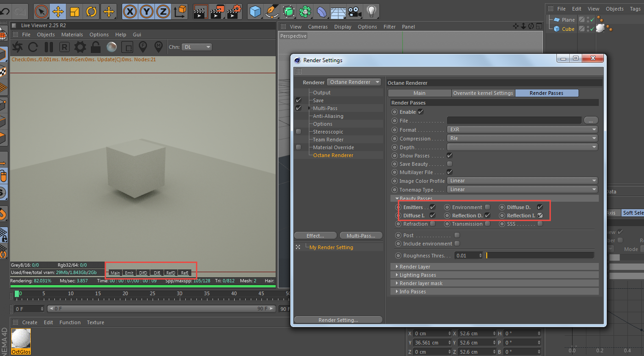The width and height of the screenshot is (644, 356).
Task: Send scene to Live Viewer (Octane logo)
Action: coord(18,47)
